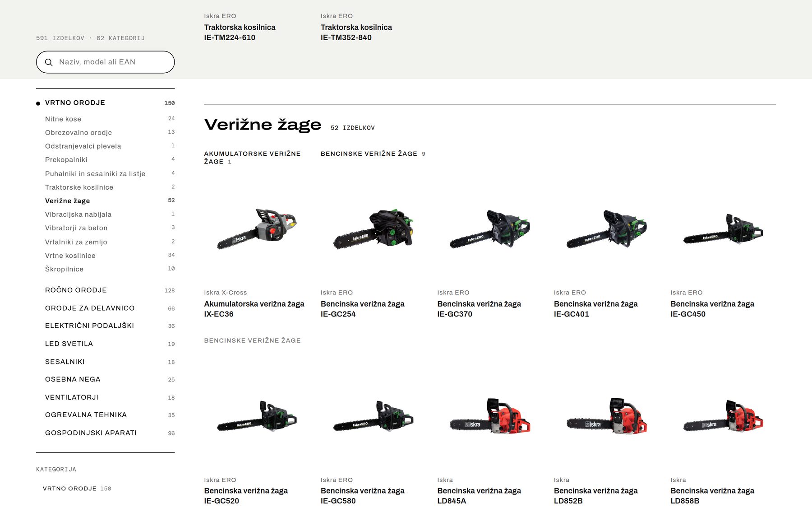This screenshot has height=508, width=812.
Task: Open Traktorska kosilnica IE-TM224-610
Action: pos(240,32)
